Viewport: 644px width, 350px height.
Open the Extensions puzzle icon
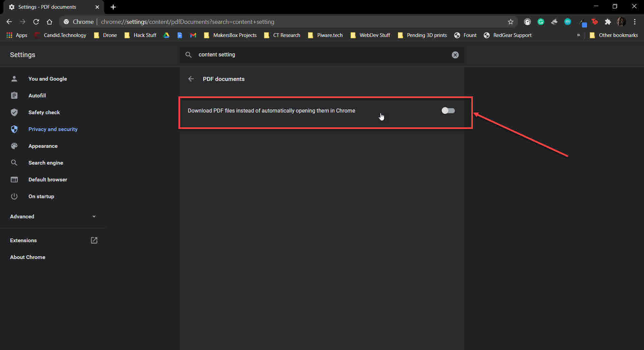[608, 22]
